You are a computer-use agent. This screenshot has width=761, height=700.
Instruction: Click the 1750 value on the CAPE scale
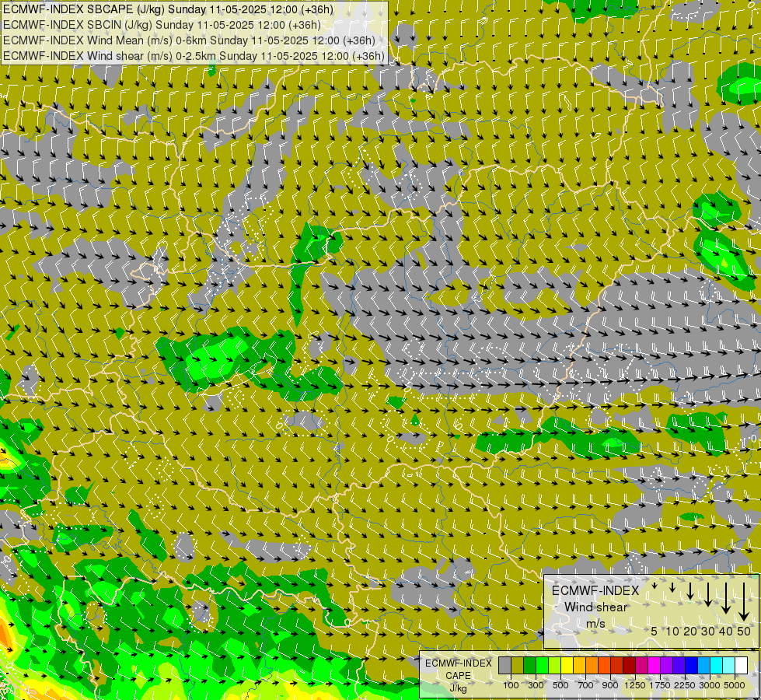click(x=660, y=685)
